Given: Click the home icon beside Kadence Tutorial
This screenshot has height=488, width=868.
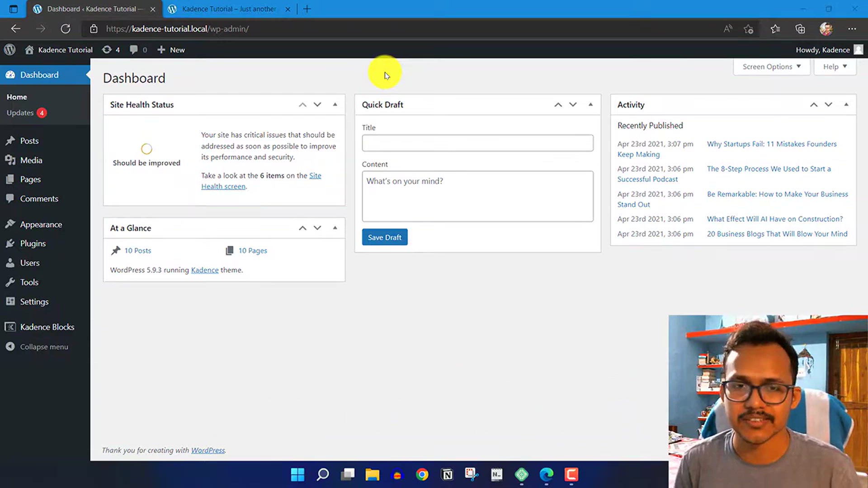Looking at the screenshot, I should coord(29,50).
